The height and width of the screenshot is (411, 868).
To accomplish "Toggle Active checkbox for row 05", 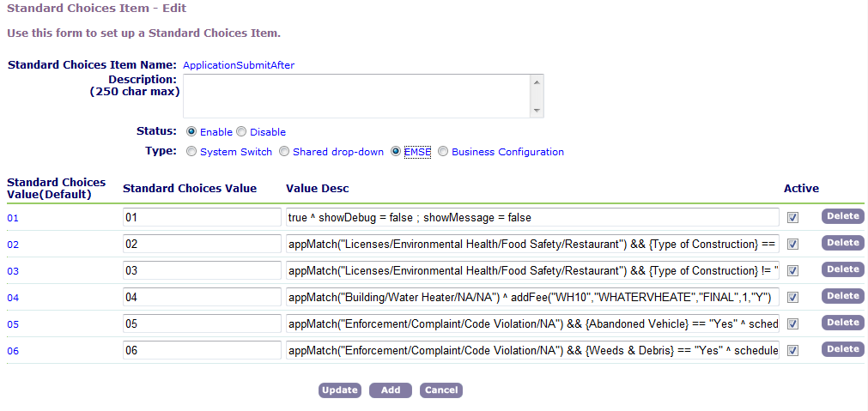I will point(792,324).
